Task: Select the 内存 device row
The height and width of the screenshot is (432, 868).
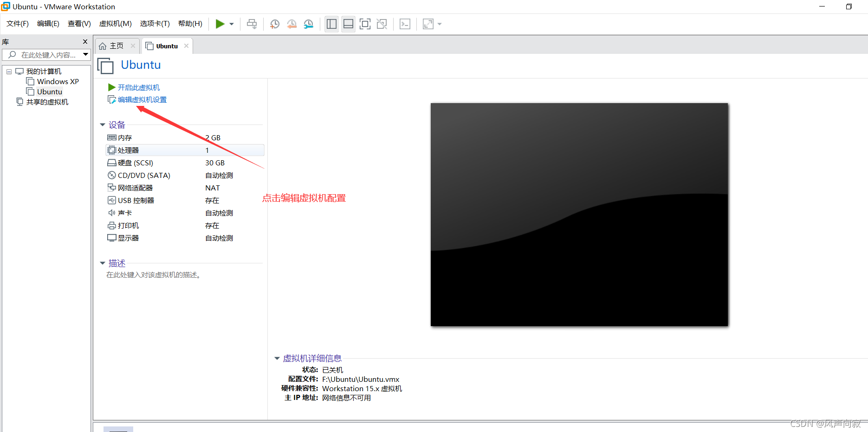Action: tap(185, 138)
